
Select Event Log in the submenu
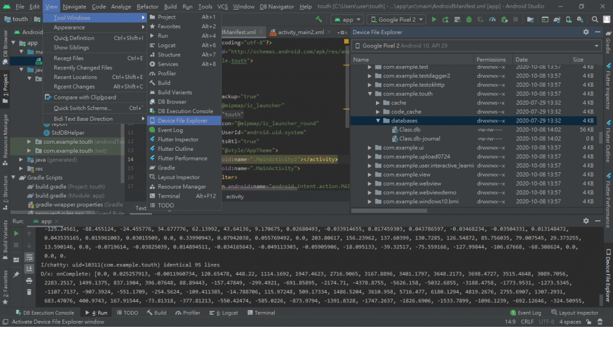tap(184, 130)
